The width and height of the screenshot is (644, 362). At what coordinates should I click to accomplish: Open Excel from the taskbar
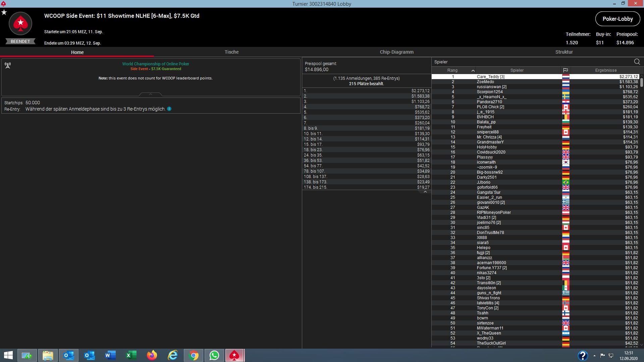pos(131,355)
